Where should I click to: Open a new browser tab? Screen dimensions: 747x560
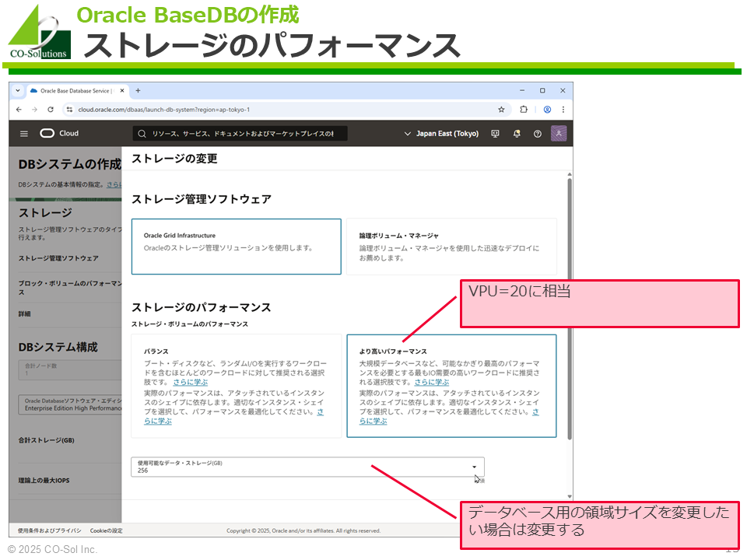(x=139, y=90)
